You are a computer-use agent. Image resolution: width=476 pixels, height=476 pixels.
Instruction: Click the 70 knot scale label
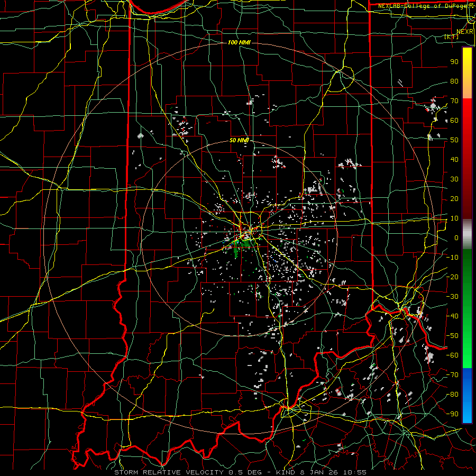pyautogui.click(x=454, y=101)
